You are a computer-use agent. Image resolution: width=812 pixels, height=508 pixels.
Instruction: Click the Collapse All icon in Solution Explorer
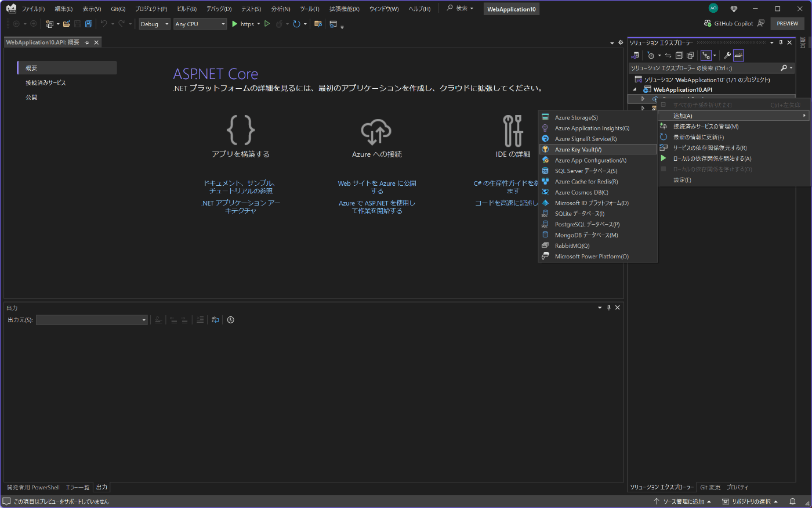pyautogui.click(x=679, y=55)
